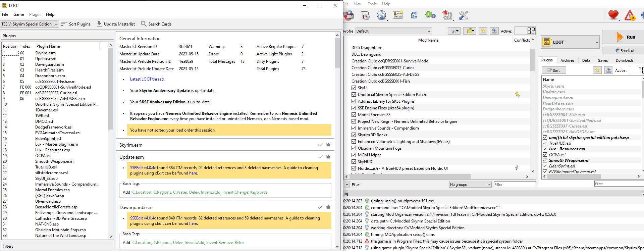
Task: Toggle Unofficial Skyrim Special Edition Patch mod checkbox
Action: 354,94
